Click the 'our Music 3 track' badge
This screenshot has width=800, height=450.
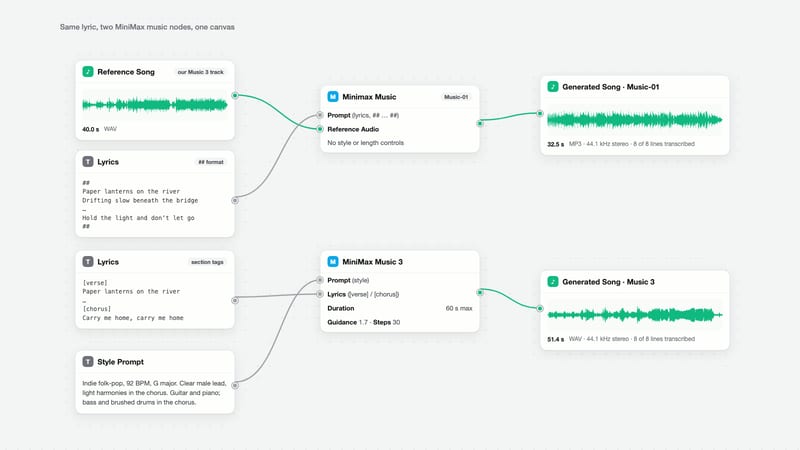pyautogui.click(x=201, y=72)
